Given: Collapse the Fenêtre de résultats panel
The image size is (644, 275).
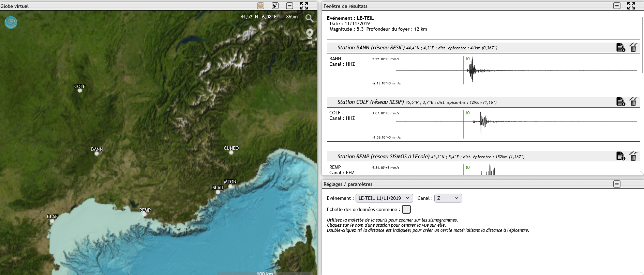Looking at the screenshot, I should point(617,6).
